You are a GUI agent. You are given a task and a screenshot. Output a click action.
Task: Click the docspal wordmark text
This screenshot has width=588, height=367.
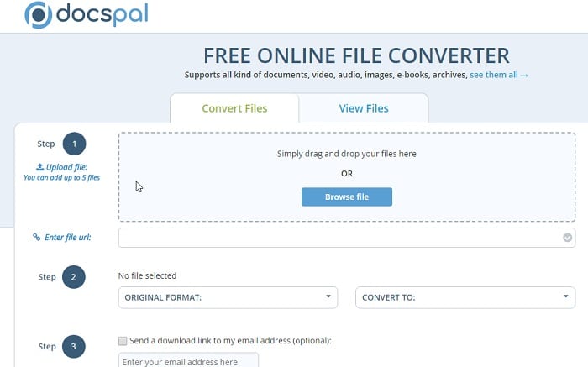(x=102, y=14)
